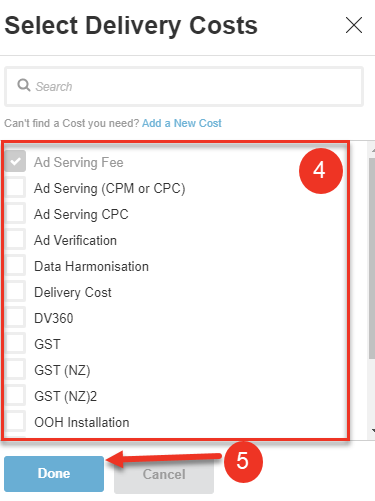Select the Data Harmonisation checkbox
Image resolution: width=375 pixels, height=501 pixels.
click(x=15, y=265)
